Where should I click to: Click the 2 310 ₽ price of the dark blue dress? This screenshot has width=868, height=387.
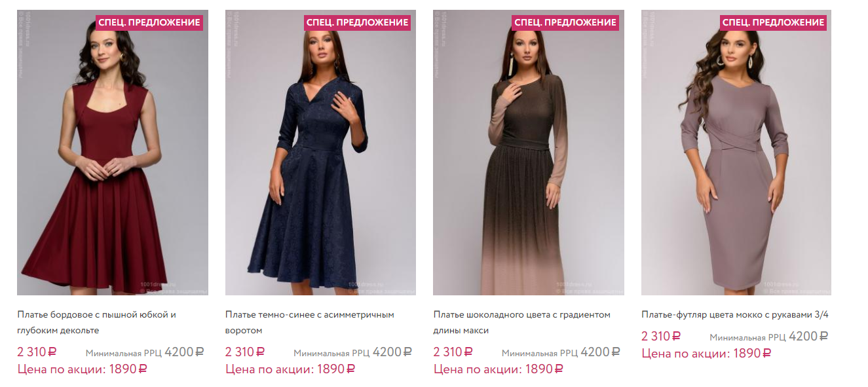click(x=245, y=352)
